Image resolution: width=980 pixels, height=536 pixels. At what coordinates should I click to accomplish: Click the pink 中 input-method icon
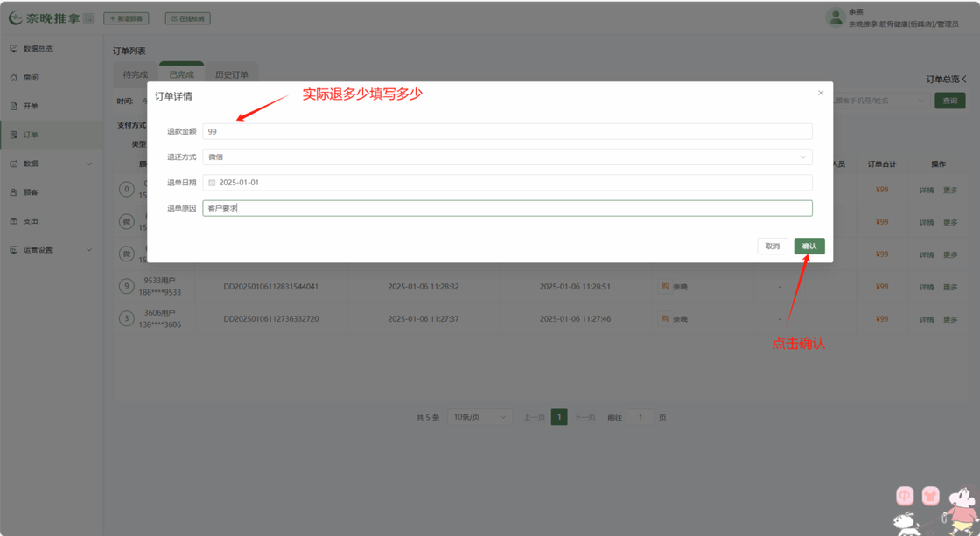click(x=905, y=496)
